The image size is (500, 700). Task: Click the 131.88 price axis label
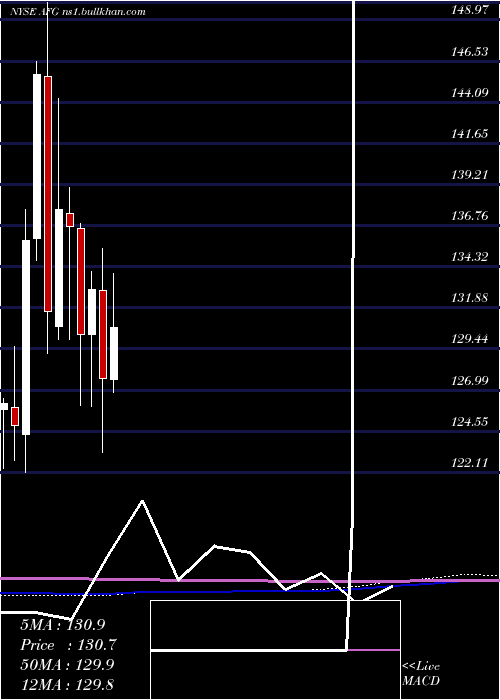point(470,298)
